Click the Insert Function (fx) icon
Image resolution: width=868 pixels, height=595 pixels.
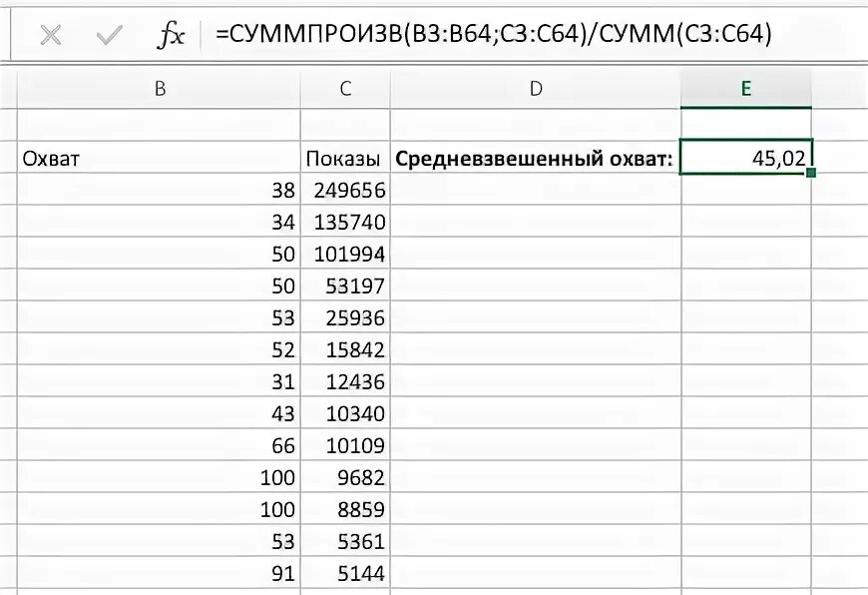tap(171, 33)
